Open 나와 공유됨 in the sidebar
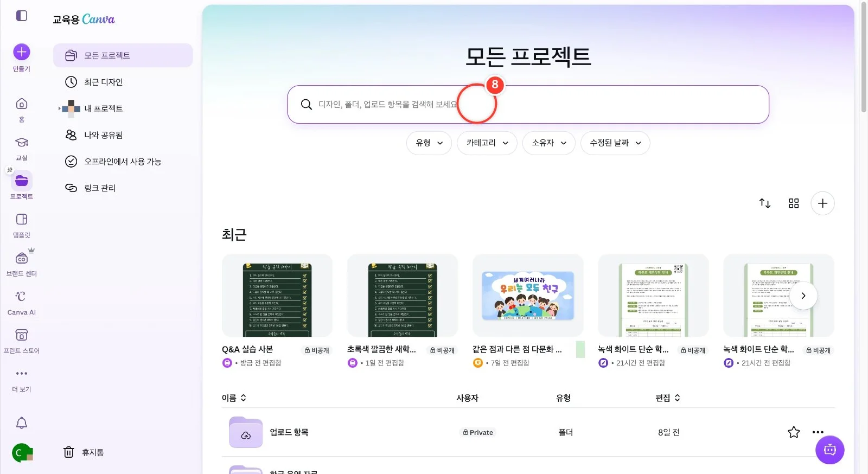 point(123,135)
